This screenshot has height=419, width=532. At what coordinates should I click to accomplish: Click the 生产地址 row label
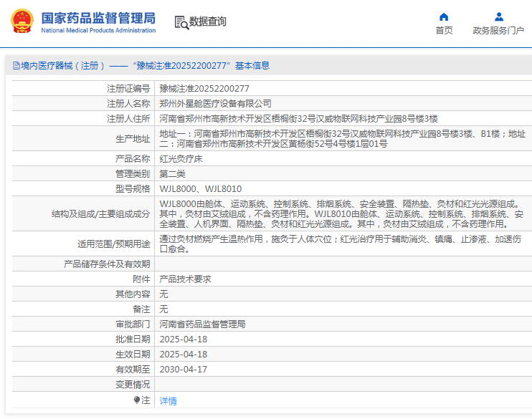(133, 139)
